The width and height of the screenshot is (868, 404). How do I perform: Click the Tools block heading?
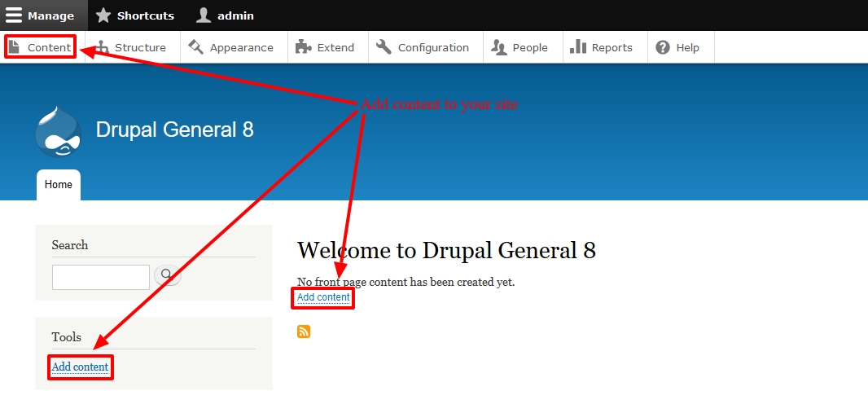tap(67, 337)
